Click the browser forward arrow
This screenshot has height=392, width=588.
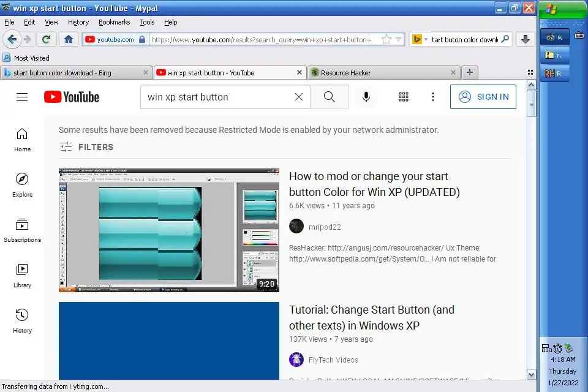(x=28, y=39)
